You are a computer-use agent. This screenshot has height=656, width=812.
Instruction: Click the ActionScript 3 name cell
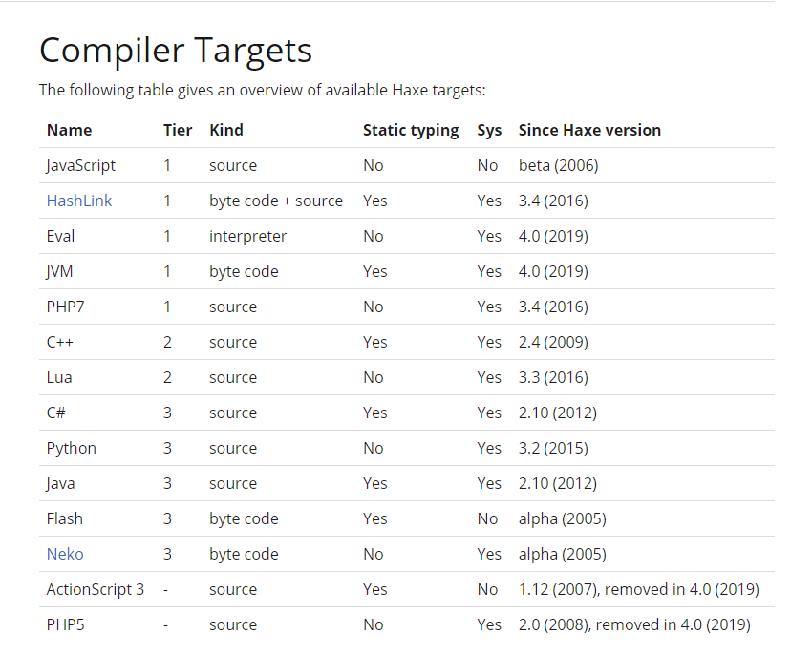(96, 589)
